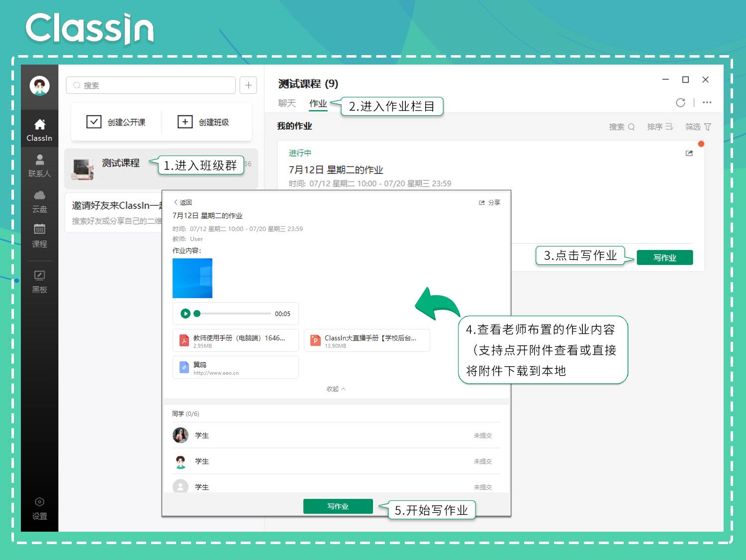Switch to the 作业 tab
The image size is (746, 560).
point(318,103)
